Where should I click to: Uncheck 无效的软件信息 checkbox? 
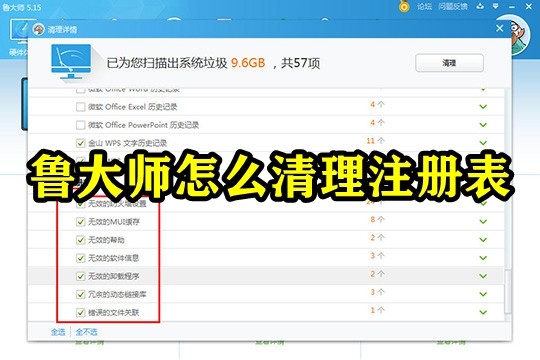pos(80,258)
